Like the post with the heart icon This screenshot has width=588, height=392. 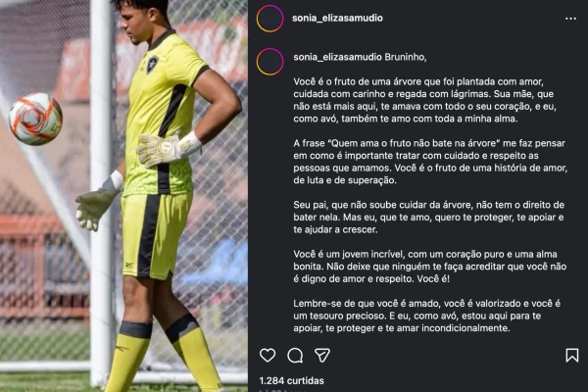268,355
